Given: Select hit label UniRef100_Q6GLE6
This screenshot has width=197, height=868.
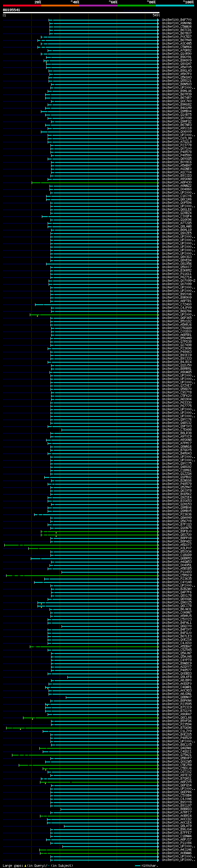Looking at the screenshot, I should (176, 210).
